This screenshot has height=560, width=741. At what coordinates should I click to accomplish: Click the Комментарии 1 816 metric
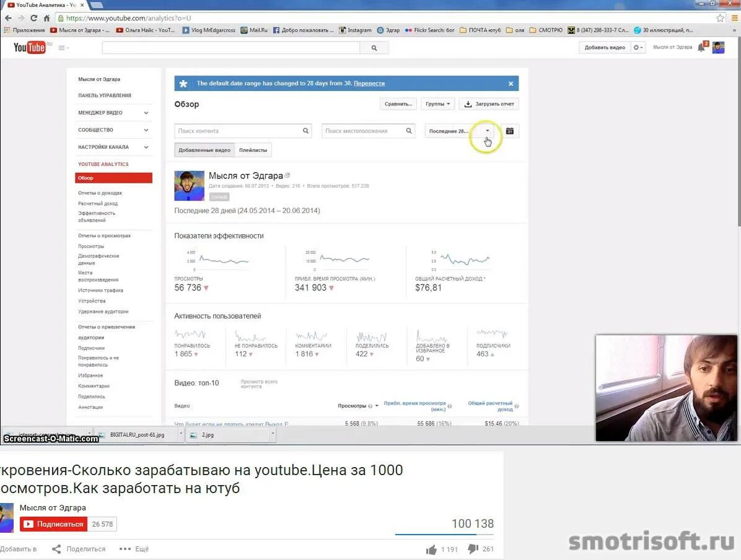point(313,344)
